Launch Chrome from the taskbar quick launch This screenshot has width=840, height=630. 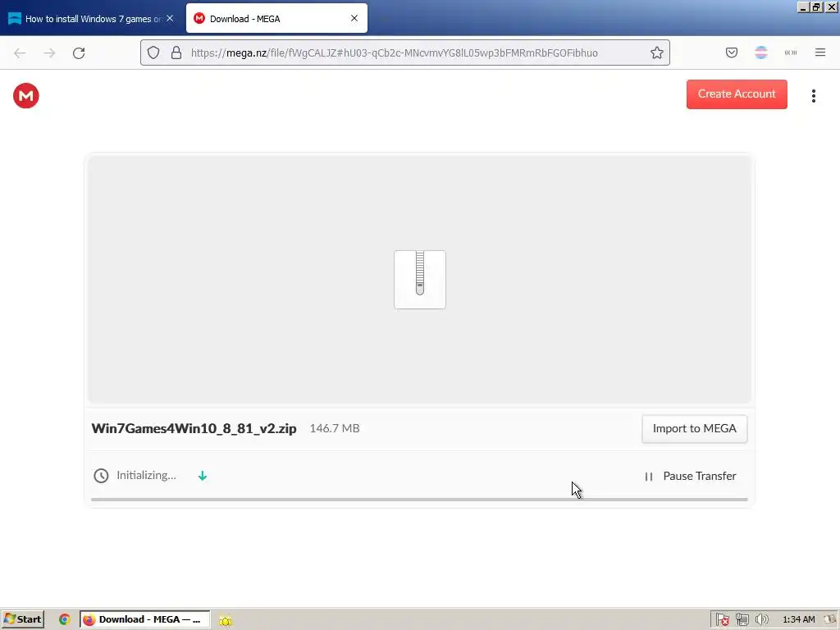[64, 619]
